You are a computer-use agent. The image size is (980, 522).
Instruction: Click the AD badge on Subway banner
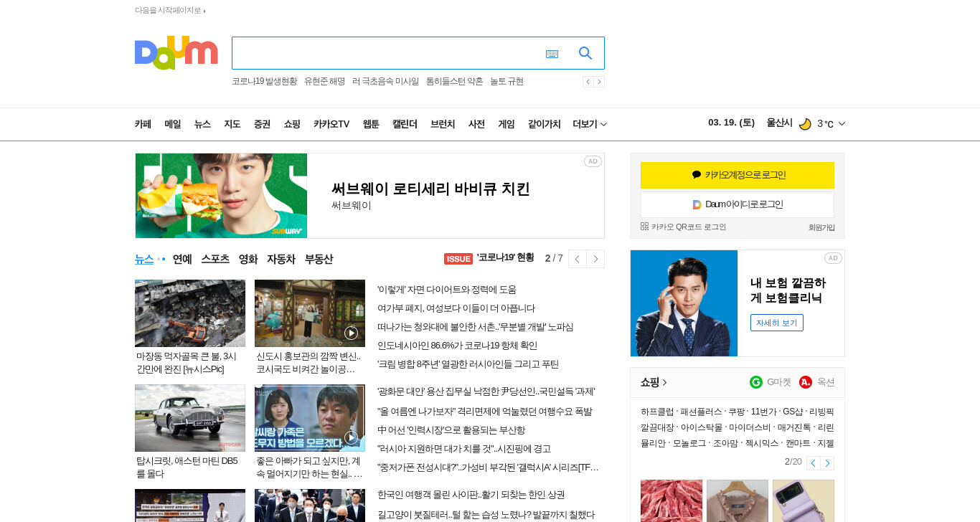coord(593,161)
